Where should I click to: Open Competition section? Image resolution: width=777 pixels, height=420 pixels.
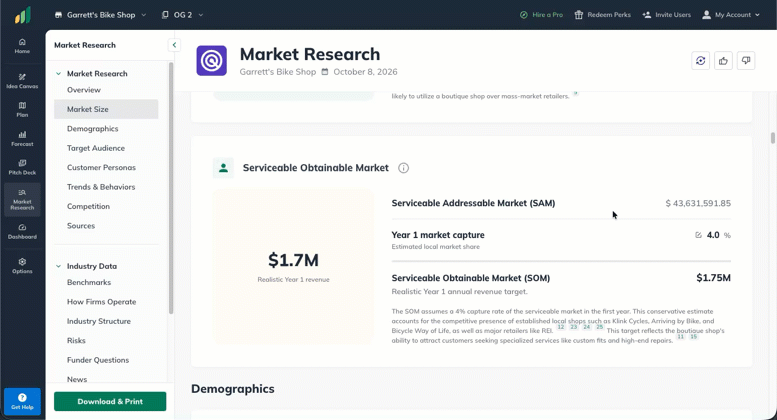tap(88, 206)
